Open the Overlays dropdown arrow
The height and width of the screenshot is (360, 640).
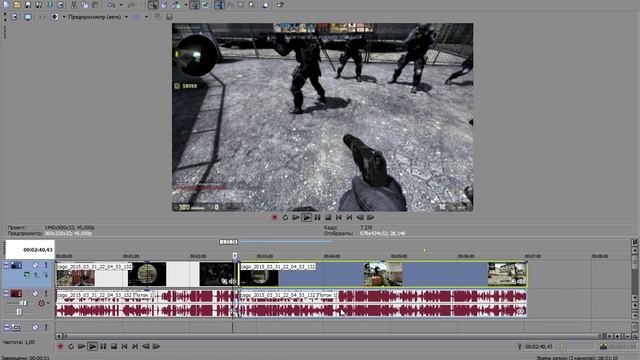[x=146, y=17]
